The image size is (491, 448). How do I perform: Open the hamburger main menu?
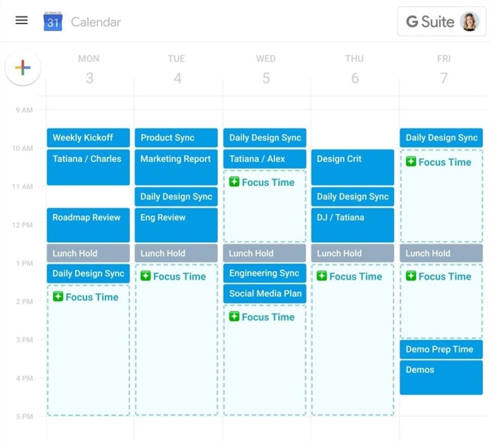pyautogui.click(x=21, y=20)
